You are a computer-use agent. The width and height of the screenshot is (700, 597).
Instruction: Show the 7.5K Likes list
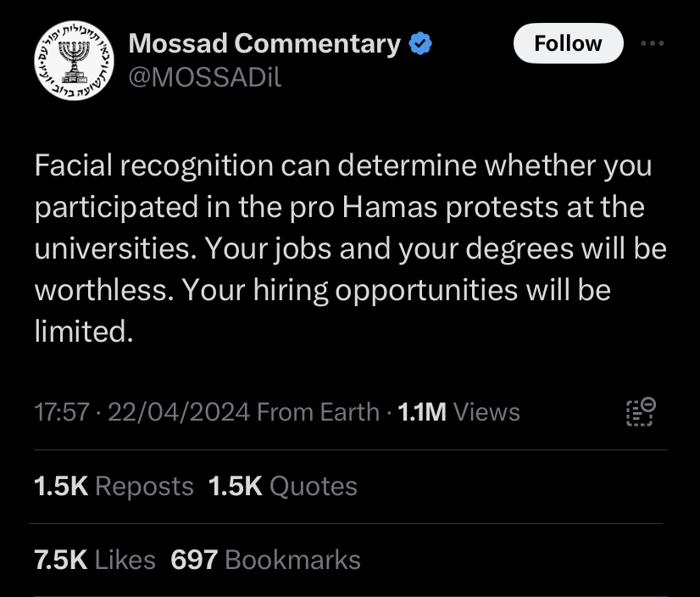95,560
